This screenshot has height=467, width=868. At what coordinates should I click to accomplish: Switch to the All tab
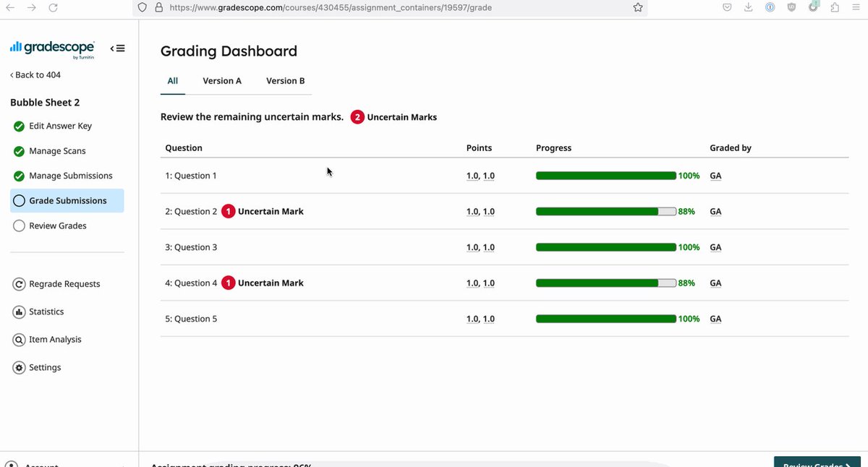click(x=173, y=81)
